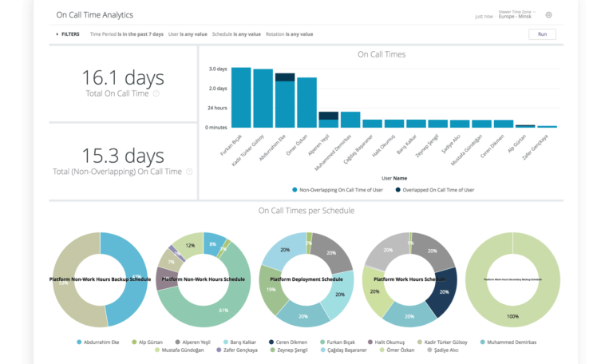Click the 100% slice of the secondary backup donut
613x364 pixels.
(x=512, y=316)
